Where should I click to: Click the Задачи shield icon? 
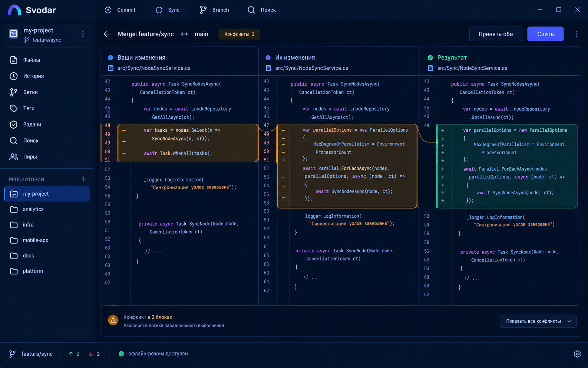tap(14, 125)
